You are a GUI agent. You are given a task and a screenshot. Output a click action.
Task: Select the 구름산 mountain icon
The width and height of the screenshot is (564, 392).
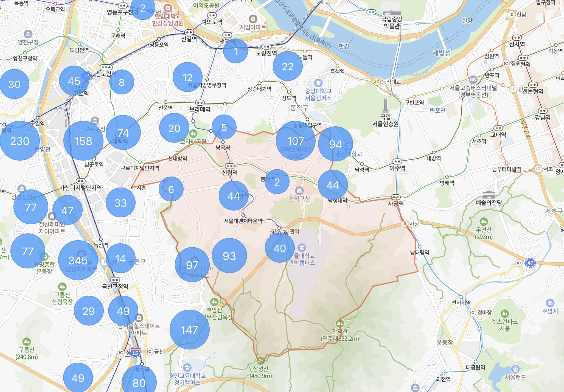27,341
